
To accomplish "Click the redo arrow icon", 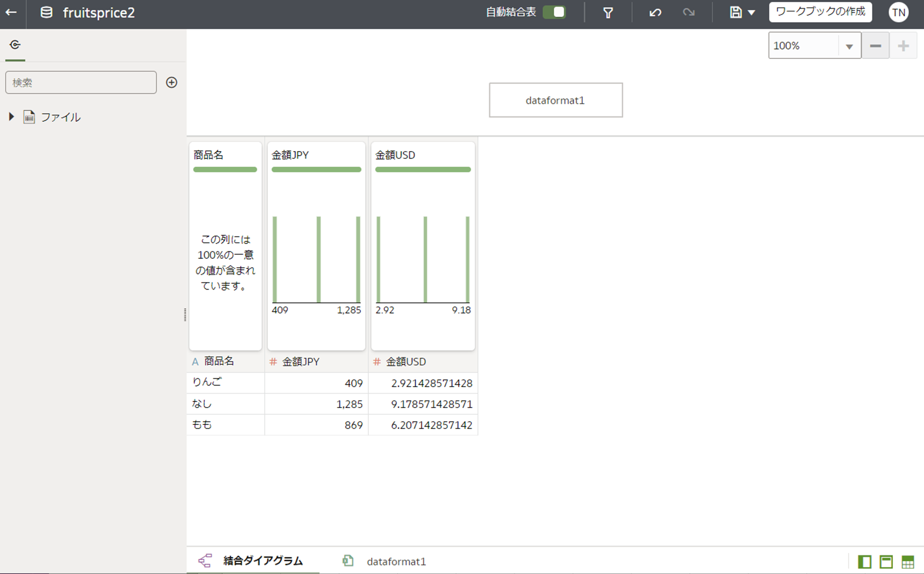I will pos(689,13).
